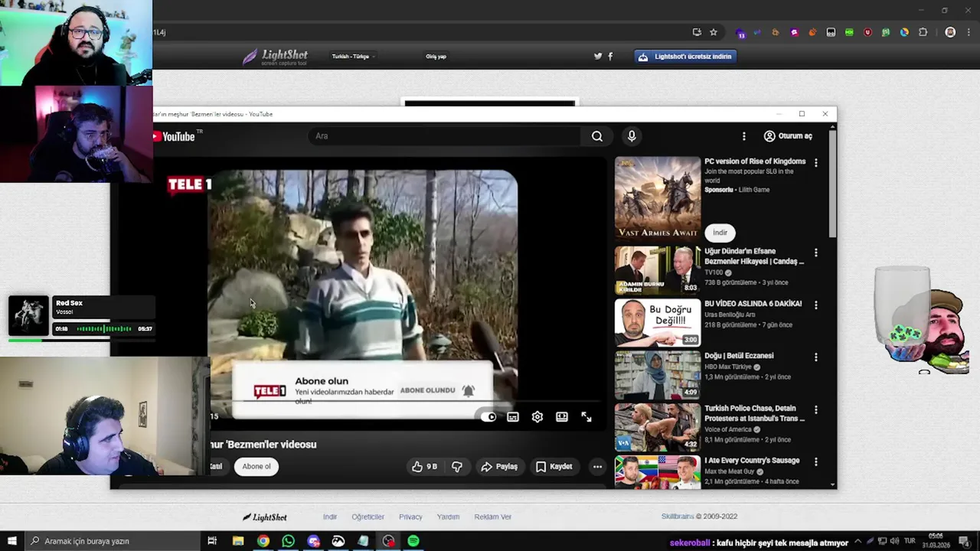Click the YouTube search magnifier icon
The image size is (980, 551).
point(597,136)
